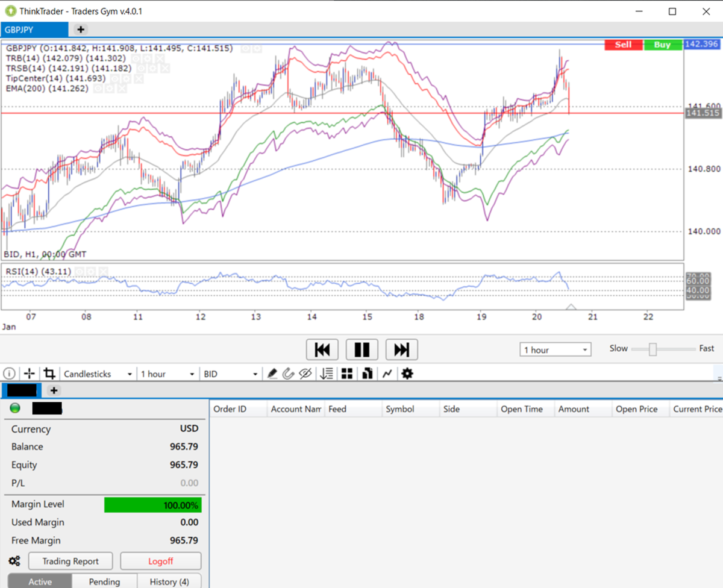723x588 pixels.
Task: Open settings for TRB(14) indicator
Action: (x=148, y=58)
